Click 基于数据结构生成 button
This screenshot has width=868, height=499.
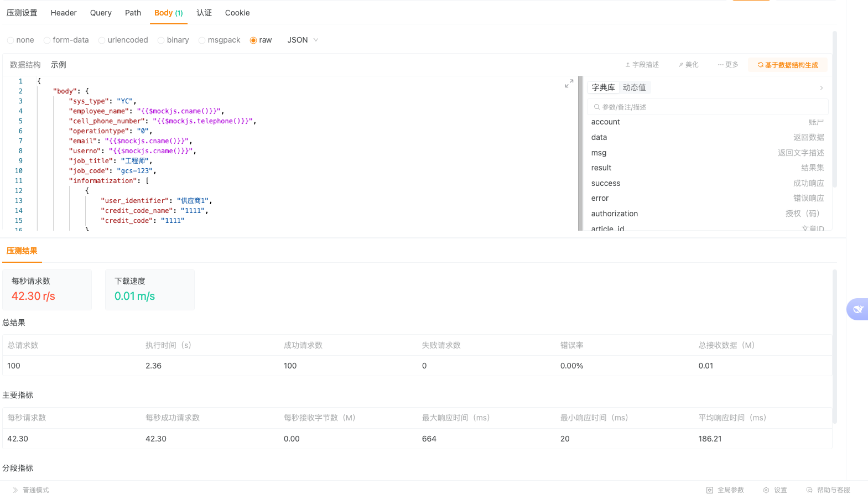(788, 65)
